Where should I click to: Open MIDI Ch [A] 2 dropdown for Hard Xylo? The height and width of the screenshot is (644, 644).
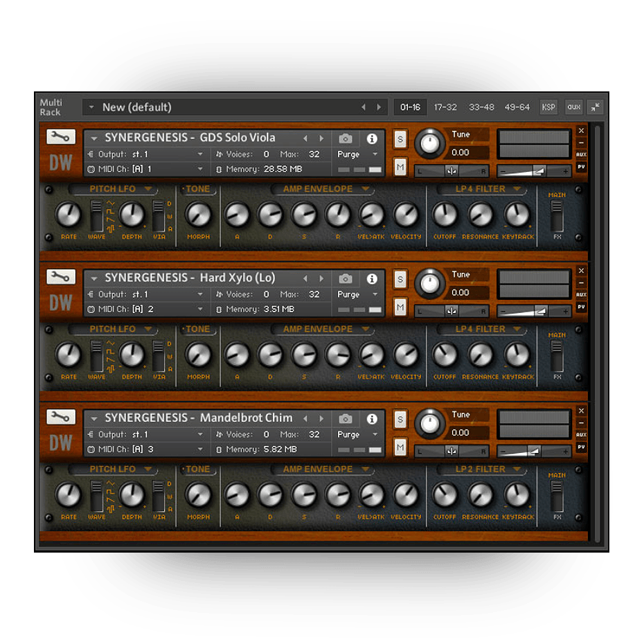(x=146, y=310)
